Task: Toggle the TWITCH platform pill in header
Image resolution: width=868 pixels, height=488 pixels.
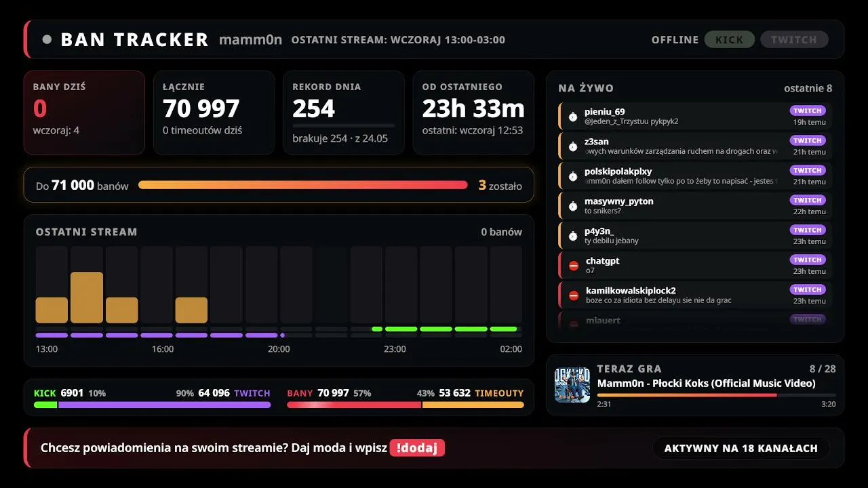Action: click(x=794, y=39)
